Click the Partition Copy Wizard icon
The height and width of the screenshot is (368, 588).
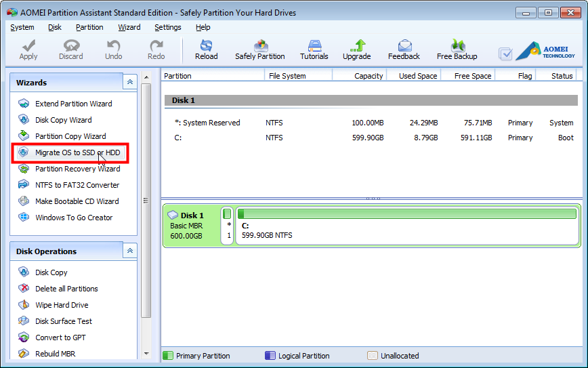24,136
